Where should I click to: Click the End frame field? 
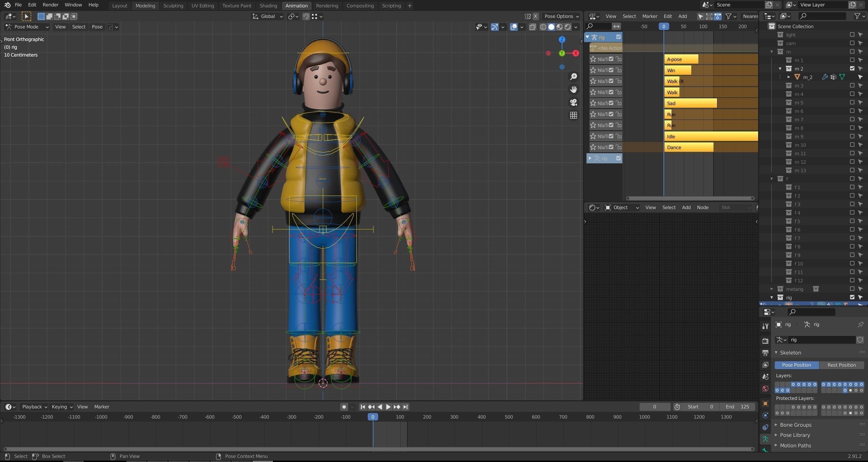coord(737,407)
